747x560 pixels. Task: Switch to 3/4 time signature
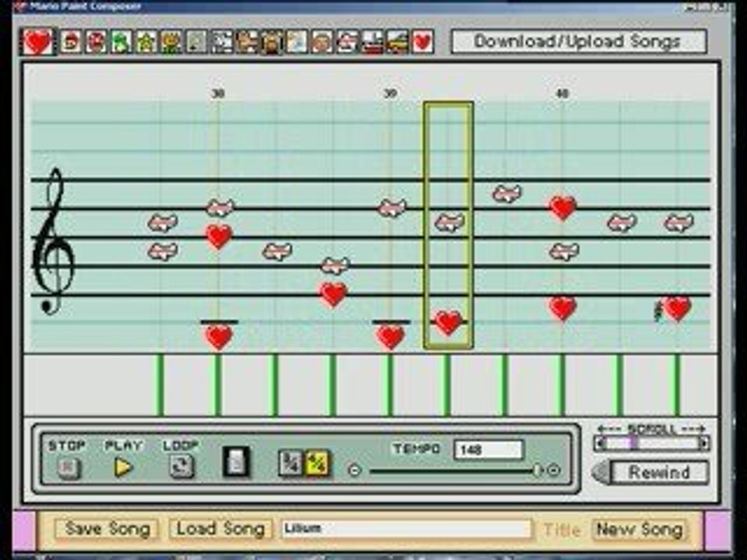click(x=290, y=463)
